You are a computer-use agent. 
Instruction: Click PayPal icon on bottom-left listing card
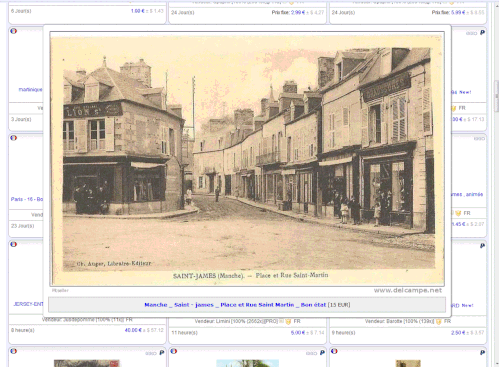[x=162, y=352]
